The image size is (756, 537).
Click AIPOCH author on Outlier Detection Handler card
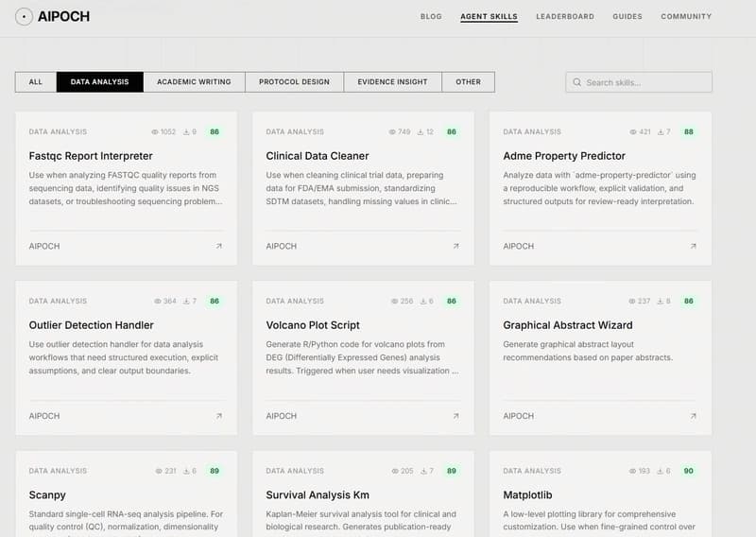[x=44, y=416]
